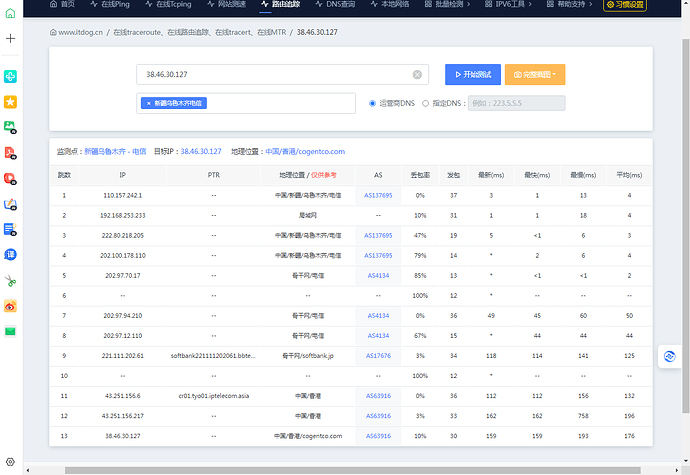Screen dimensions: 690x475
Task: Go to the 首页 nav tab
Action: point(62,4)
